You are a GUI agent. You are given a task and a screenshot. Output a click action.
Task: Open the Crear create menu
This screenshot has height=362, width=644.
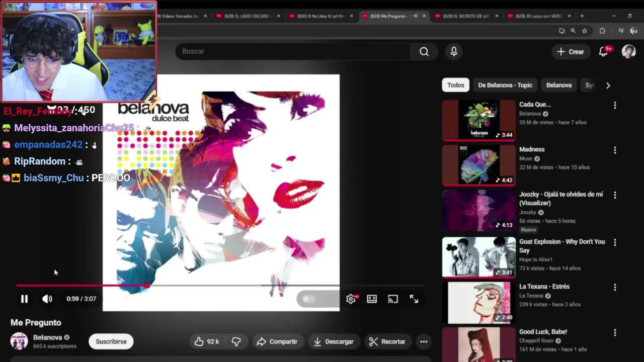[x=571, y=52]
